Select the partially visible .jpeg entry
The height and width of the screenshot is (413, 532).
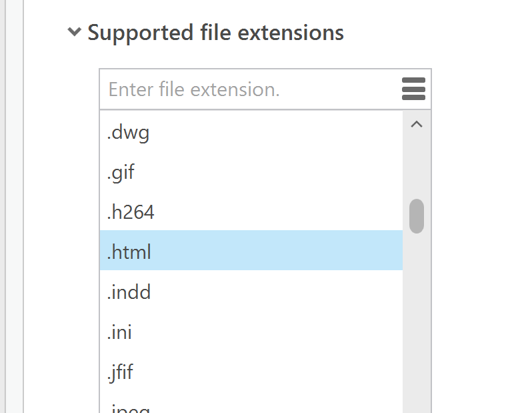(x=251, y=407)
